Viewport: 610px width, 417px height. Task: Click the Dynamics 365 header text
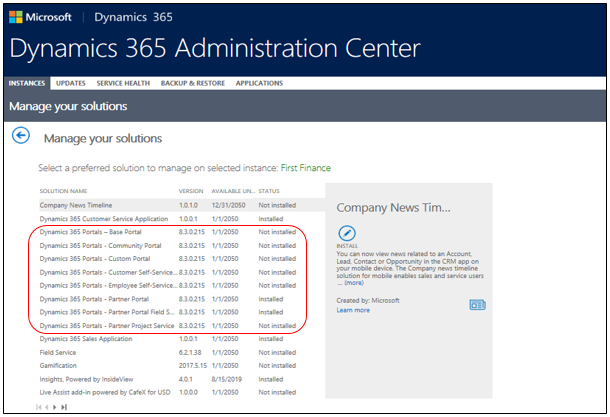133,17
